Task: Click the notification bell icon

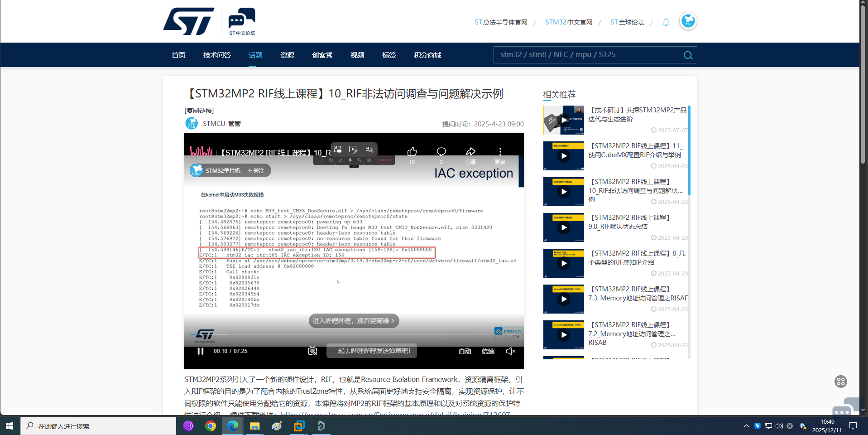Action: (666, 22)
